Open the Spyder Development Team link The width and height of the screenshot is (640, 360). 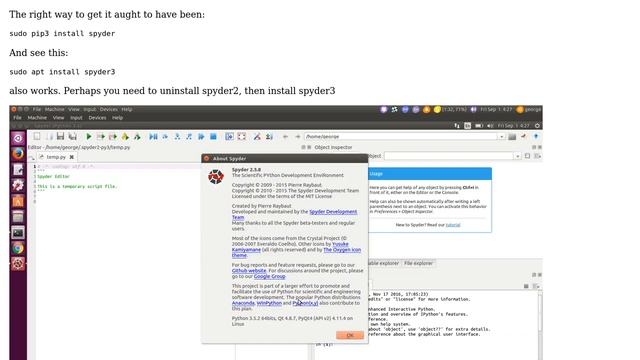coord(294,214)
